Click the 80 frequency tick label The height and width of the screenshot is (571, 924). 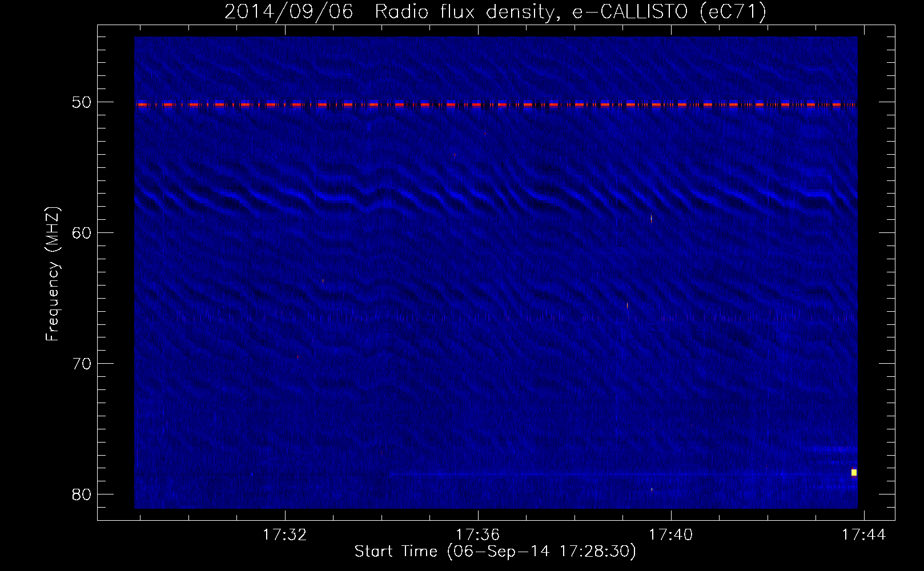coord(81,494)
